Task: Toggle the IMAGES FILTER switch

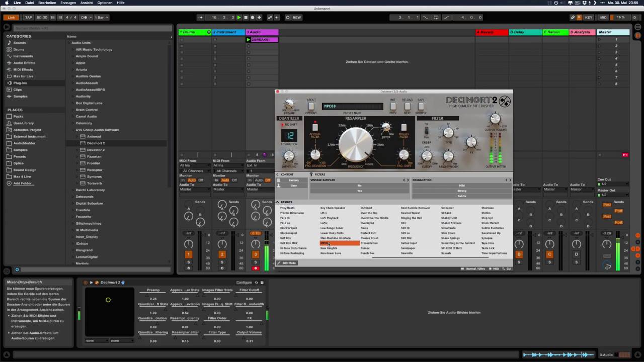Action: [404, 127]
